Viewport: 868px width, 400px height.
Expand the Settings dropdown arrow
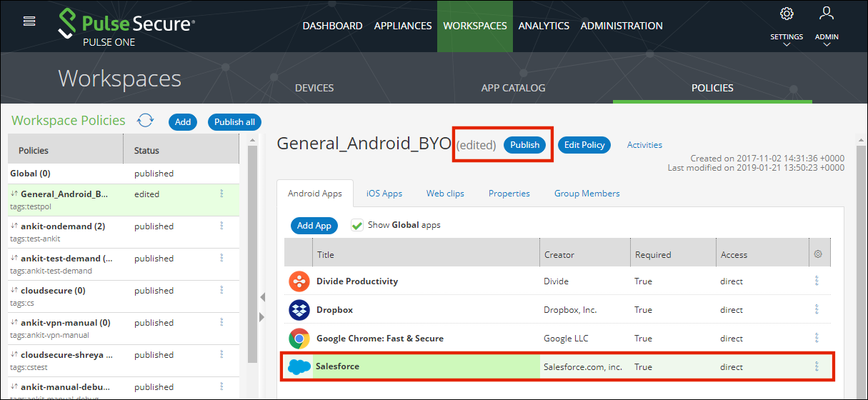pyautogui.click(x=787, y=45)
